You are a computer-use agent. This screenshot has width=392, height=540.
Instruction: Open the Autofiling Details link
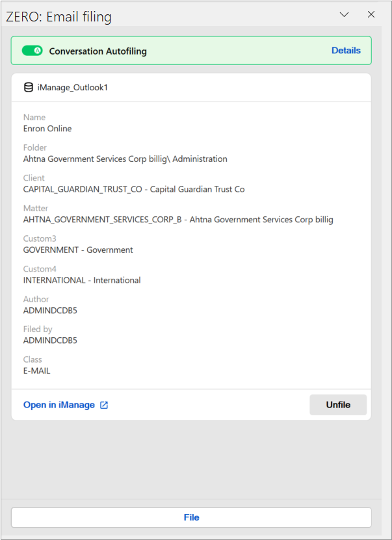(x=346, y=51)
